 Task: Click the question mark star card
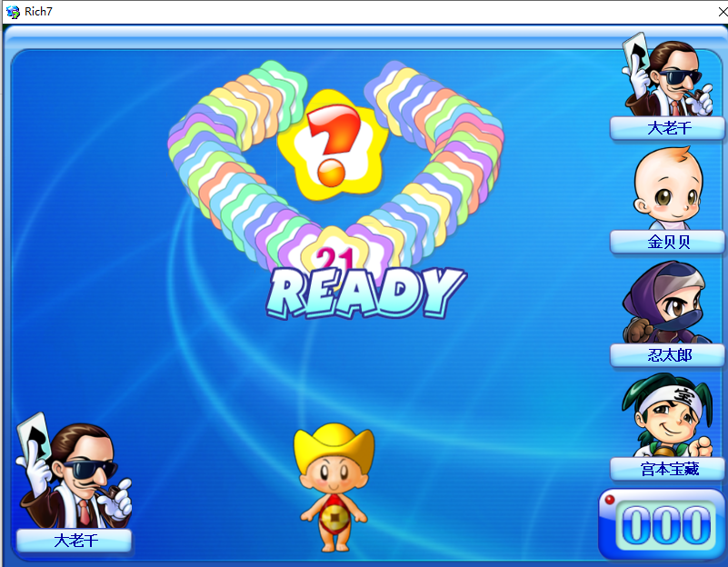point(333,144)
